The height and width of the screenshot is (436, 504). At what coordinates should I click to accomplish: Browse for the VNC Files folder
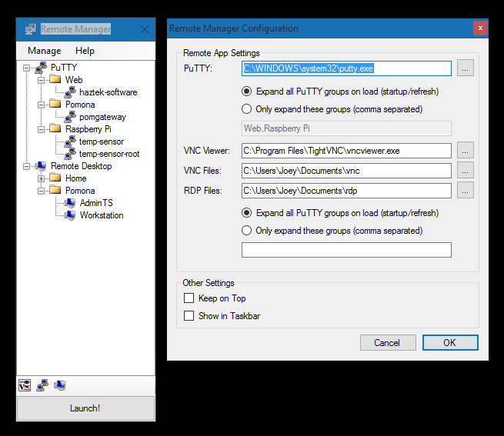click(x=465, y=170)
